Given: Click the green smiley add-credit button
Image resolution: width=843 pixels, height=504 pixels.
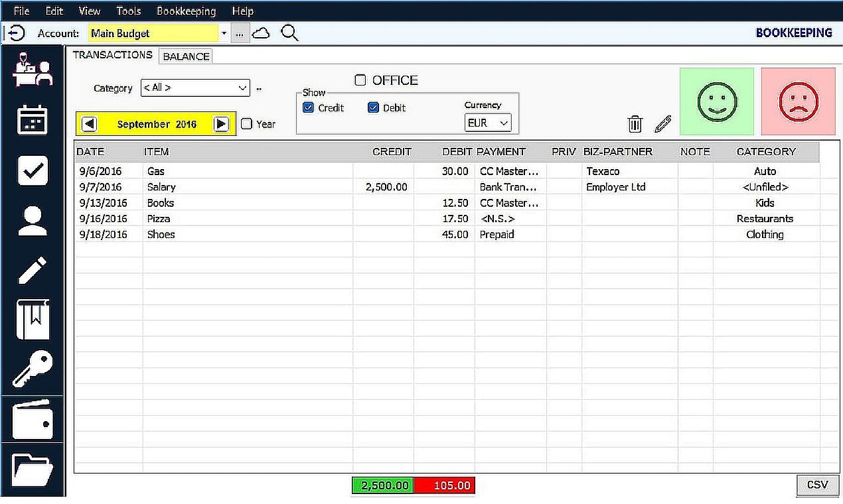Looking at the screenshot, I should click(x=717, y=101).
